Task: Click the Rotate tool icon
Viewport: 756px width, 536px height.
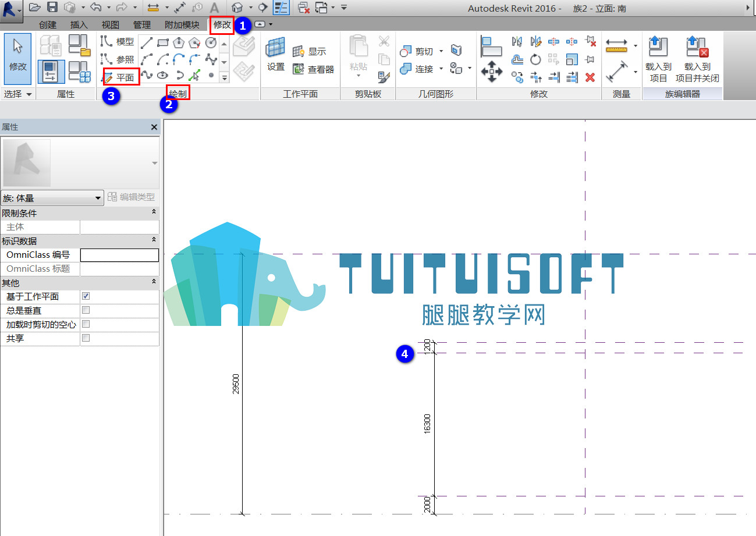Action: tap(535, 59)
